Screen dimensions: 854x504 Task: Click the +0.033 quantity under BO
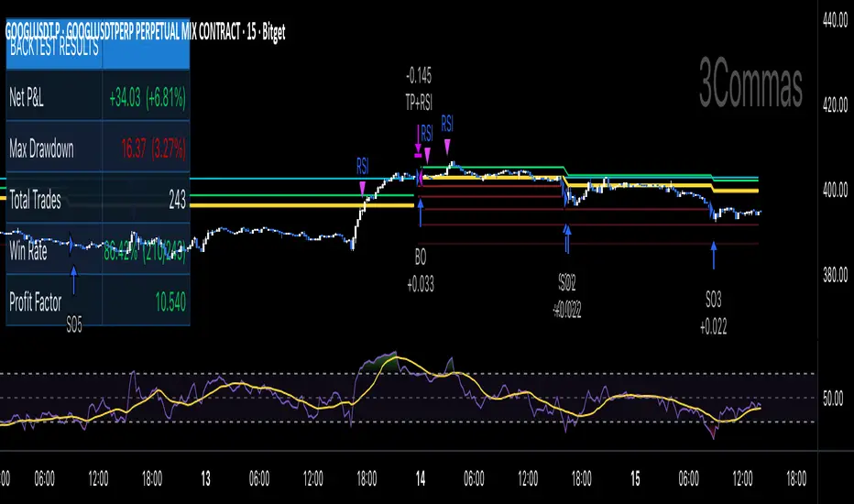tap(421, 284)
